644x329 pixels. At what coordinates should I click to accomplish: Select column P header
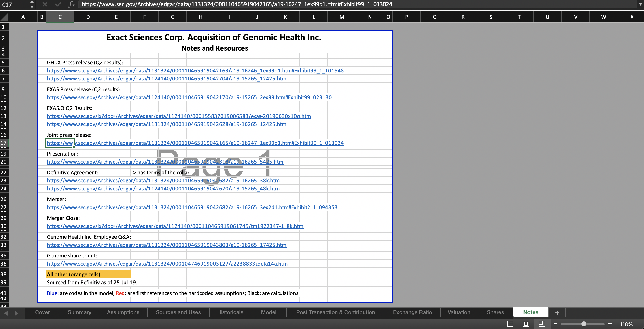407,17
